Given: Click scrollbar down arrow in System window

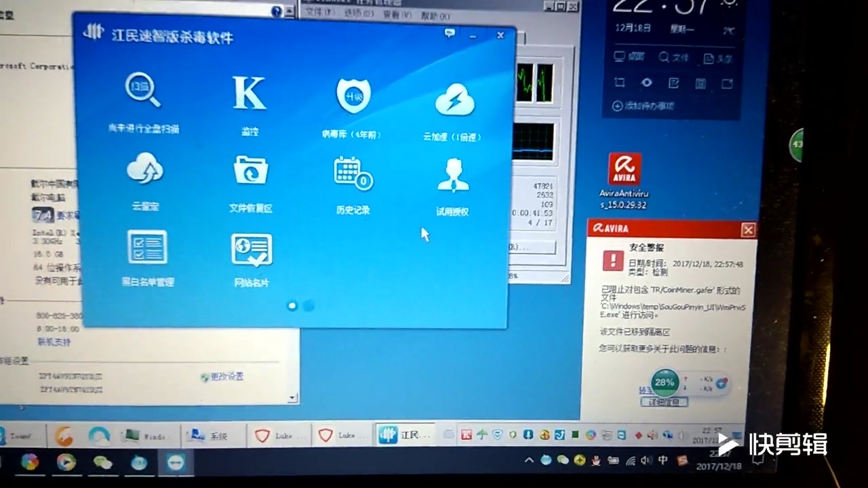Looking at the screenshot, I should coord(293,398).
